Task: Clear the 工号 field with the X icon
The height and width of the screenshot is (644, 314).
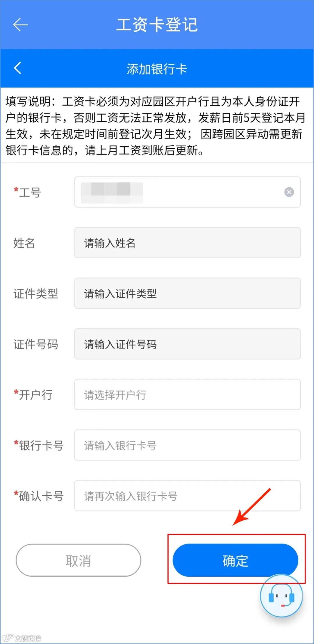Action: coord(289,192)
